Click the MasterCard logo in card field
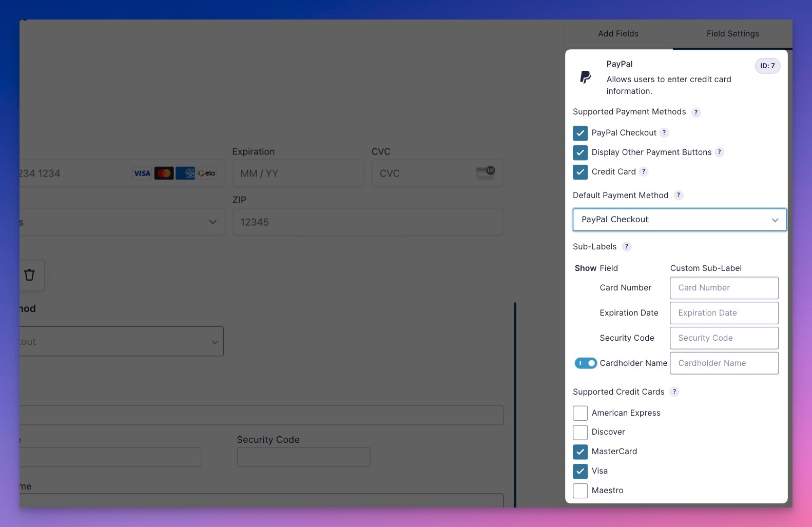 coord(164,173)
